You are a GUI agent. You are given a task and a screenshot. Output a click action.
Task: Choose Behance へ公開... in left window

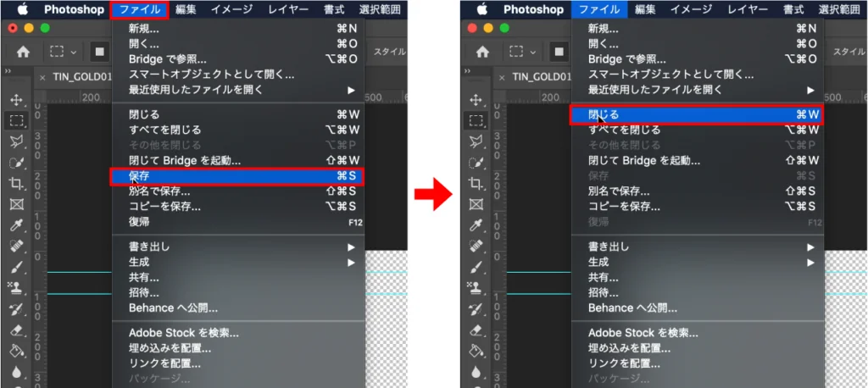click(x=238, y=308)
